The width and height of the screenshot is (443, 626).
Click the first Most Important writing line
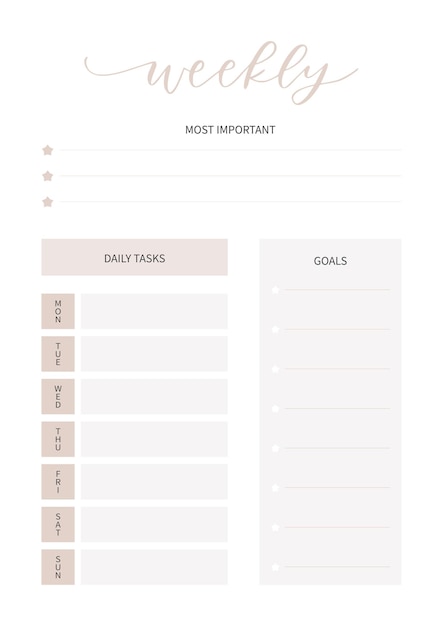coord(230,150)
